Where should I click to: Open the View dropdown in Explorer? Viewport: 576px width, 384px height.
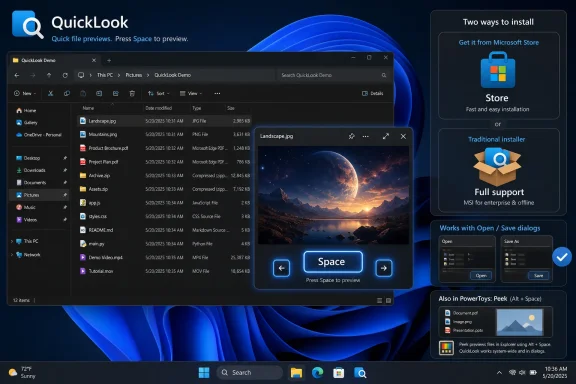tap(191, 93)
